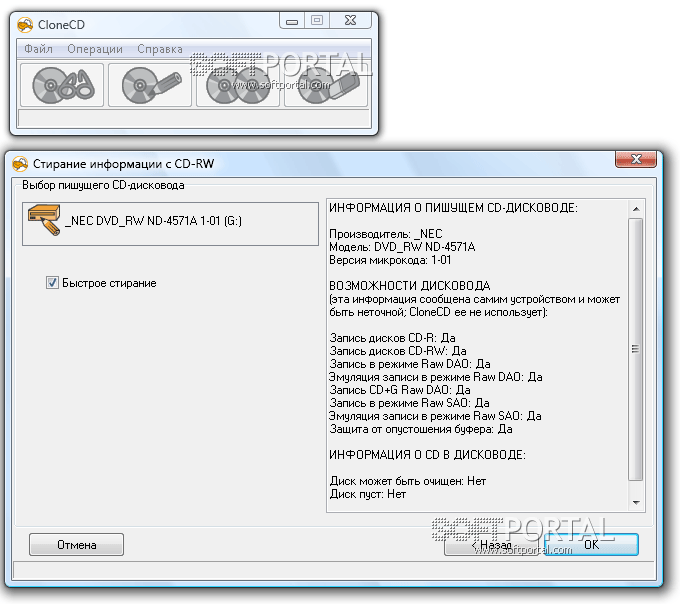Confirm with the OK button

[592, 545]
